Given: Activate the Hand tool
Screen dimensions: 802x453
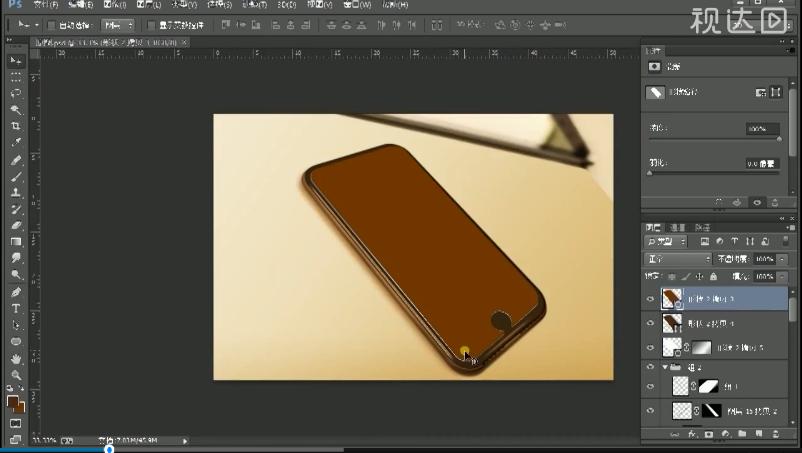Looking at the screenshot, I should click(15, 358).
